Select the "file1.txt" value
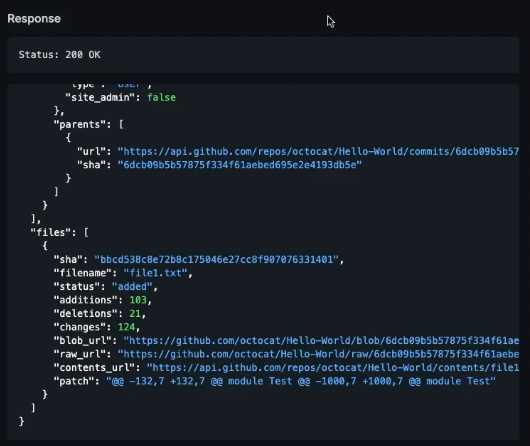 (155, 273)
